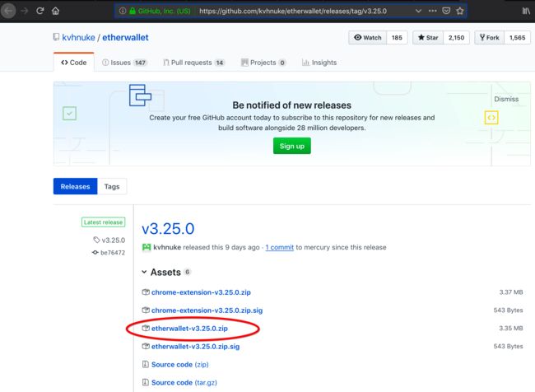535x392 pixels.
Task: Click the file icon beside Source code (zip)
Action: tap(146, 364)
